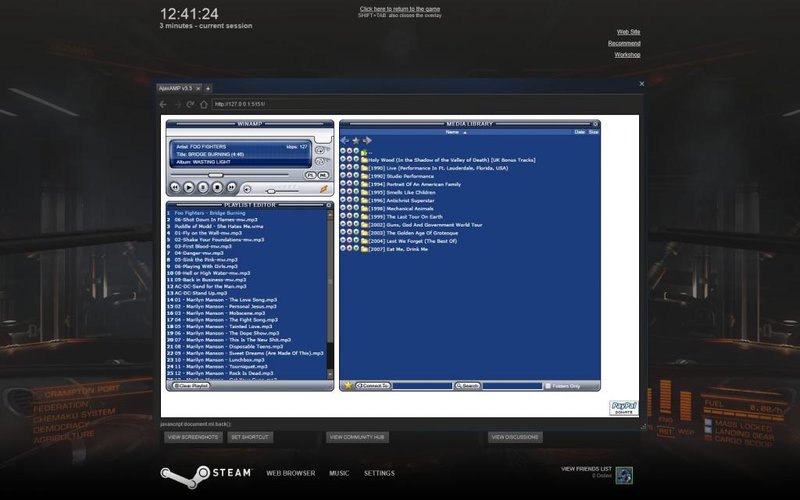The image size is (800, 500).
Task: Go to the browser home icon
Action: click(x=204, y=104)
